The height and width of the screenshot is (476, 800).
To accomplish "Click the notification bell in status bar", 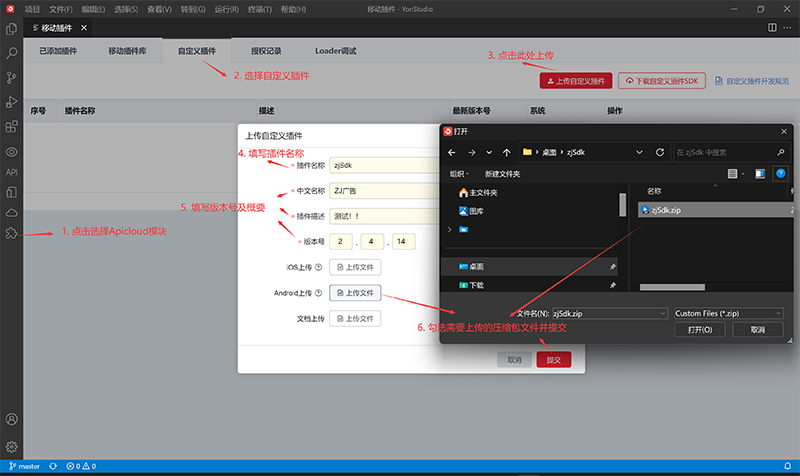I will pos(788,466).
